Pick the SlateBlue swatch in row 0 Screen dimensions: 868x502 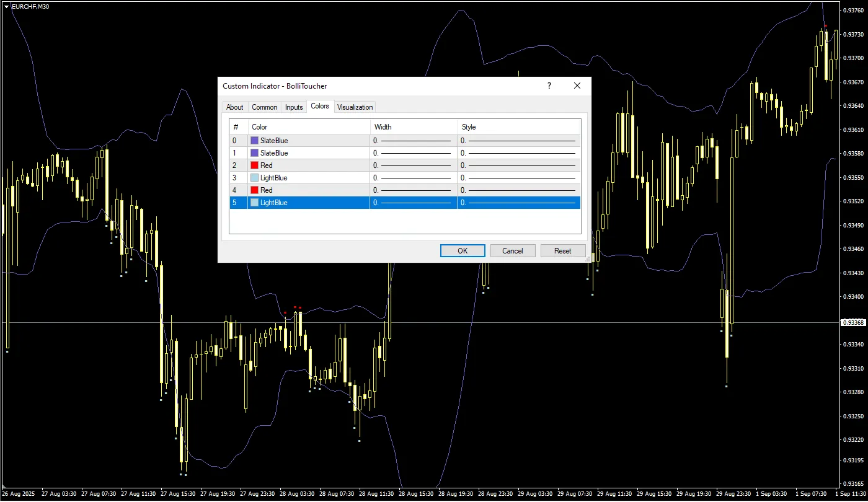click(x=254, y=141)
